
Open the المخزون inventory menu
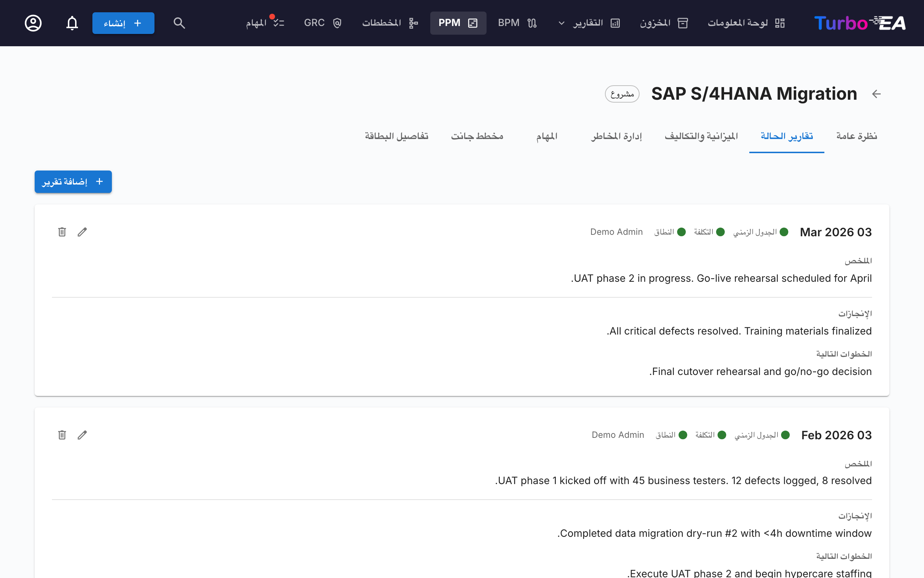click(664, 23)
